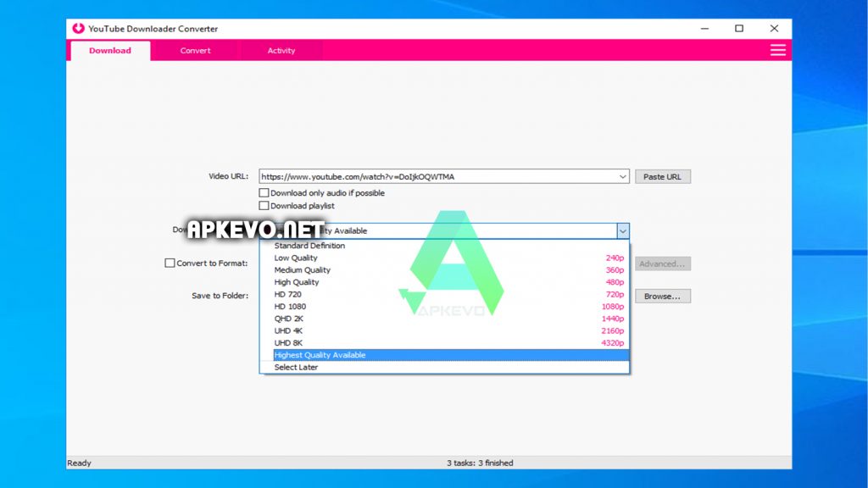Switch to the Convert tab
Screen dimensions: 868x488
[x=196, y=50]
